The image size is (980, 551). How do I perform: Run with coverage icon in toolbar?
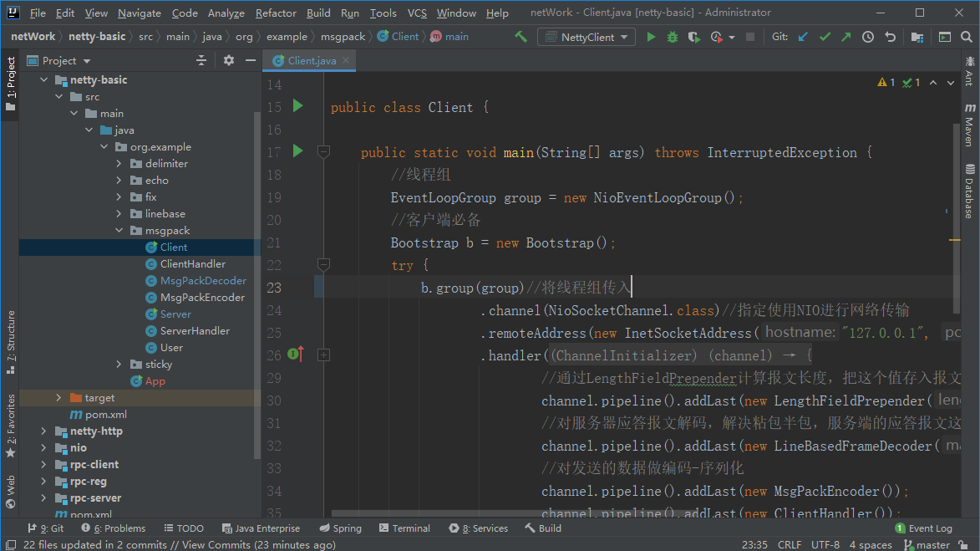tap(693, 37)
